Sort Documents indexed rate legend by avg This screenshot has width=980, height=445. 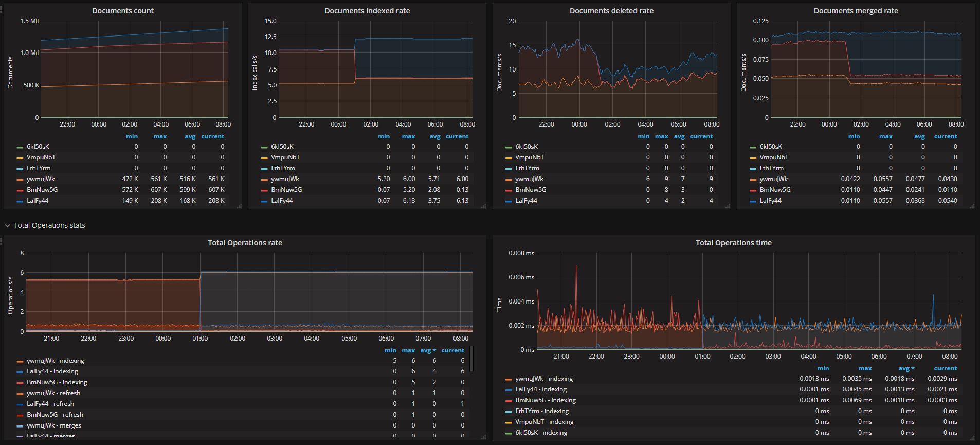pyautogui.click(x=435, y=136)
